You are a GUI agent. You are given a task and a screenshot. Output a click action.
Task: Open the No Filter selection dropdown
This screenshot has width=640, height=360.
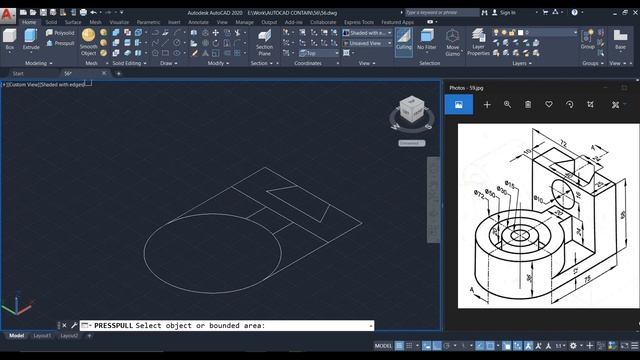click(427, 40)
